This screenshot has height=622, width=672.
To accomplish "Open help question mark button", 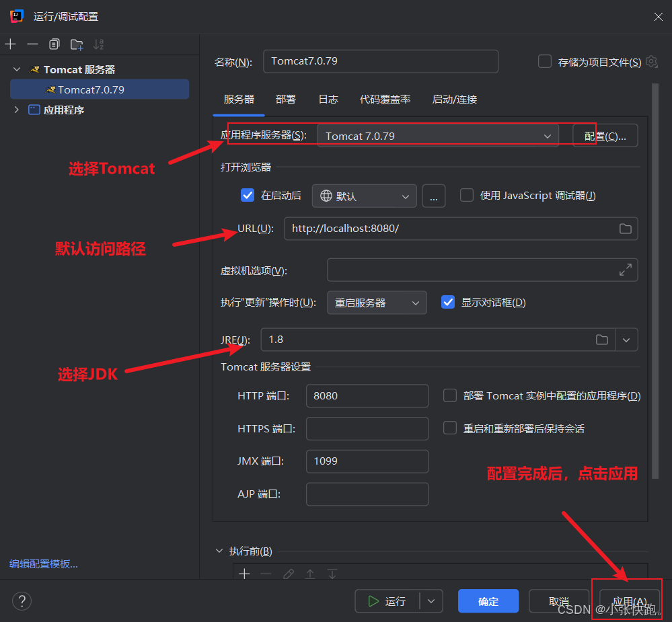I will (22, 600).
